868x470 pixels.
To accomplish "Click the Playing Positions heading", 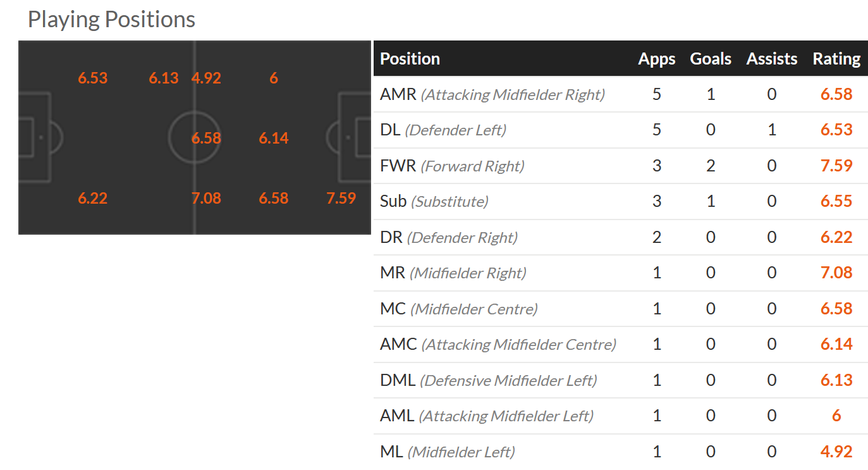I will (111, 20).
